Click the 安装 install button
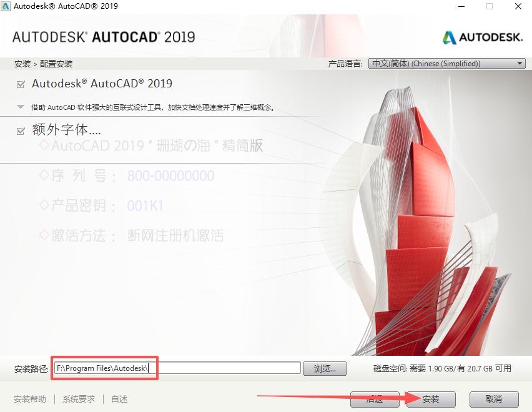The width and height of the screenshot is (532, 412). (x=431, y=399)
